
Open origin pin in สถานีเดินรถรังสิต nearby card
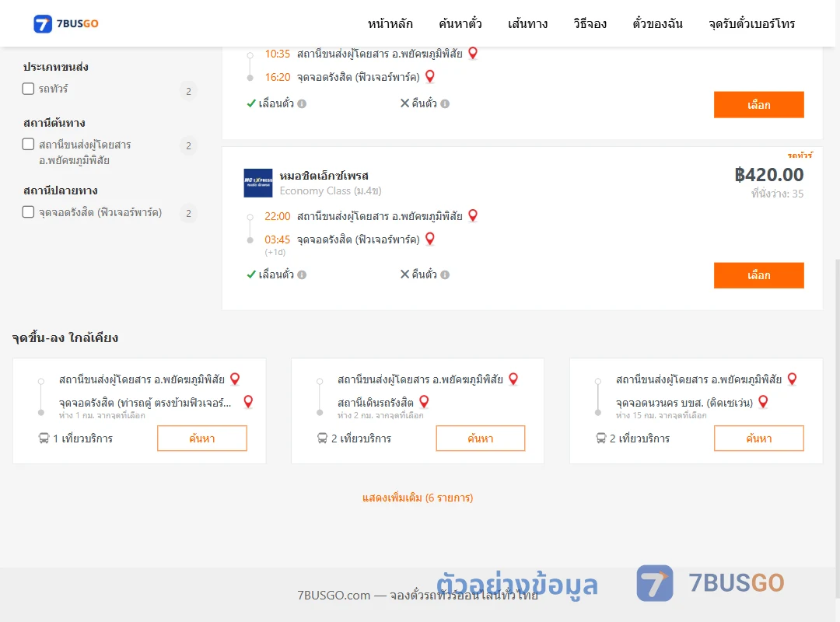click(513, 379)
